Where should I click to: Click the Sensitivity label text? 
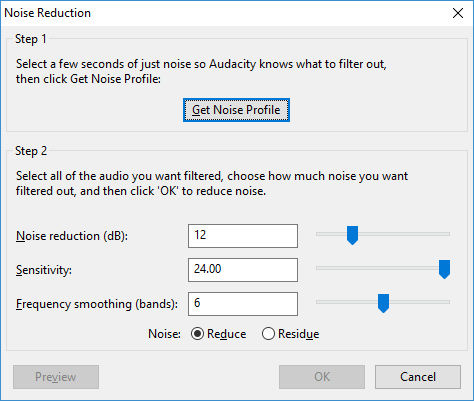pyautogui.click(x=44, y=270)
